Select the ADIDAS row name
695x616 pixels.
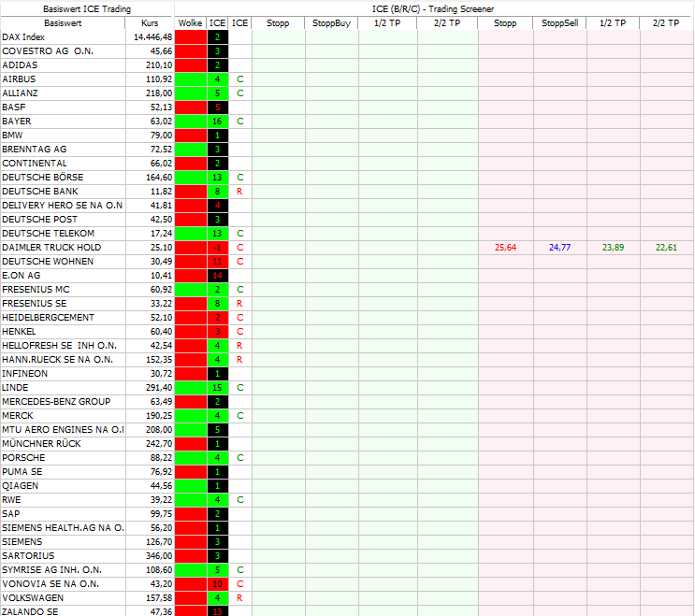pos(20,65)
